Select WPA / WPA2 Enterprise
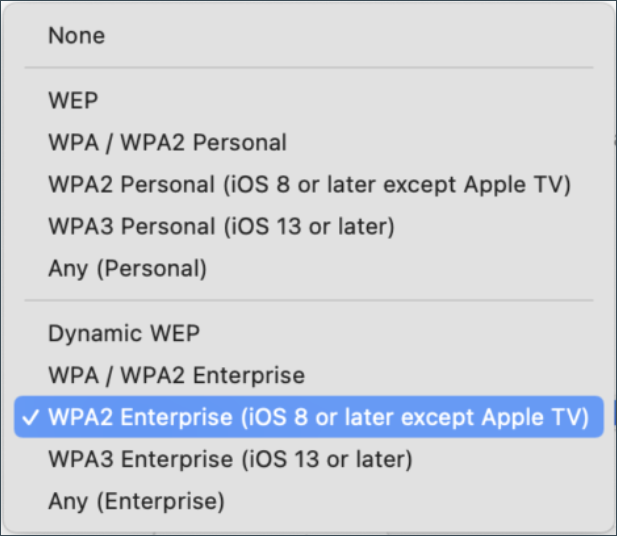The height and width of the screenshot is (536, 617). pos(176,375)
